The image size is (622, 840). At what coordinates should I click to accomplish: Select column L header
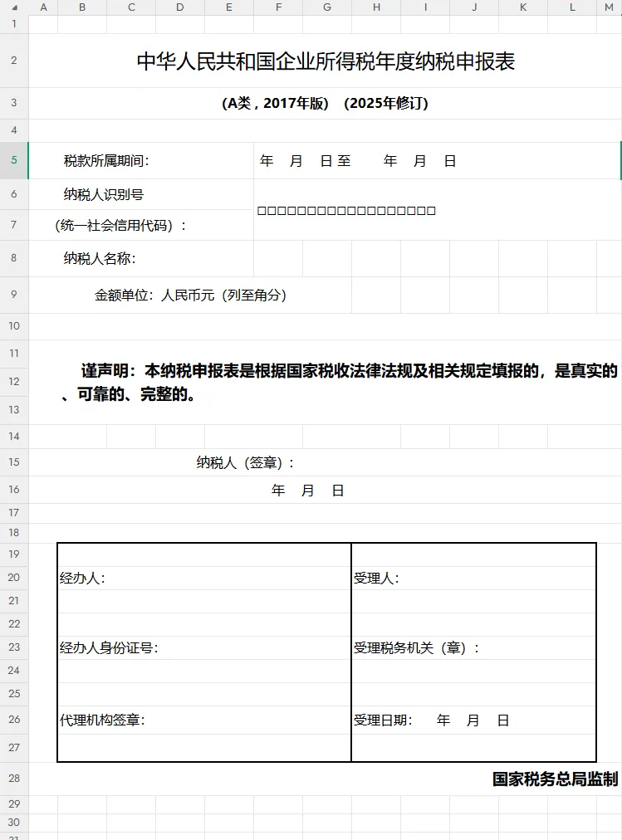tap(572, 7)
